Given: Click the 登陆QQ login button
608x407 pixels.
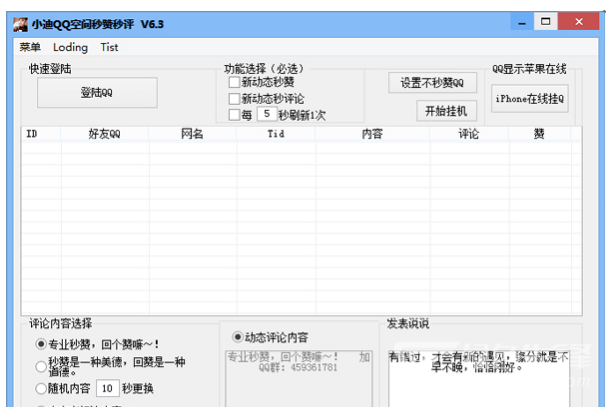Looking at the screenshot, I should coord(97,93).
